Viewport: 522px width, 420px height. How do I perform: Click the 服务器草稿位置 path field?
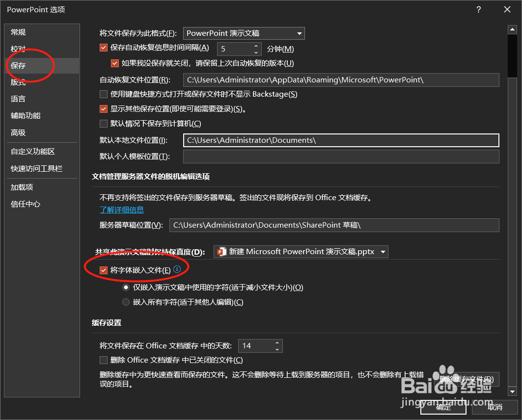click(334, 225)
